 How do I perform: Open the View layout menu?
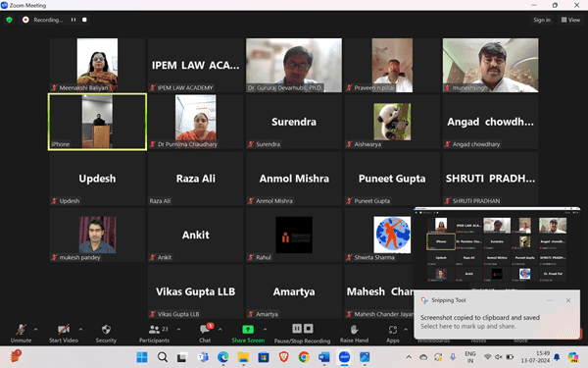570,20
